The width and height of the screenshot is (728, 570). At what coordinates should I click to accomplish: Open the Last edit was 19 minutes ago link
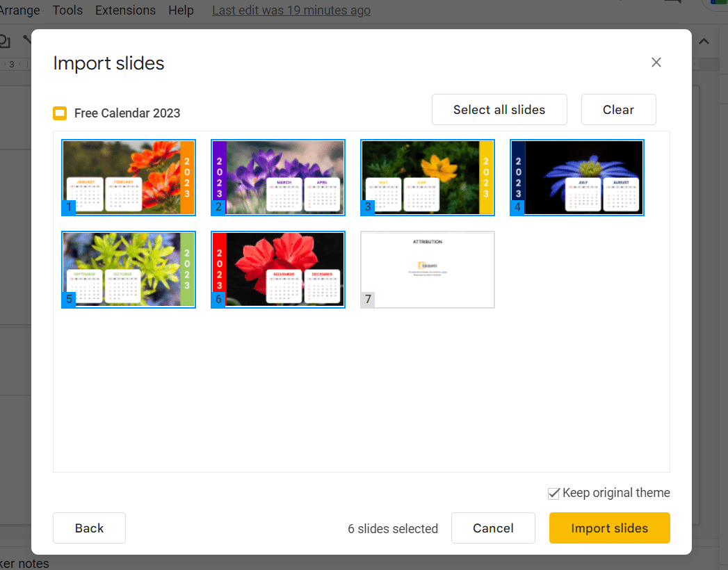pos(291,10)
